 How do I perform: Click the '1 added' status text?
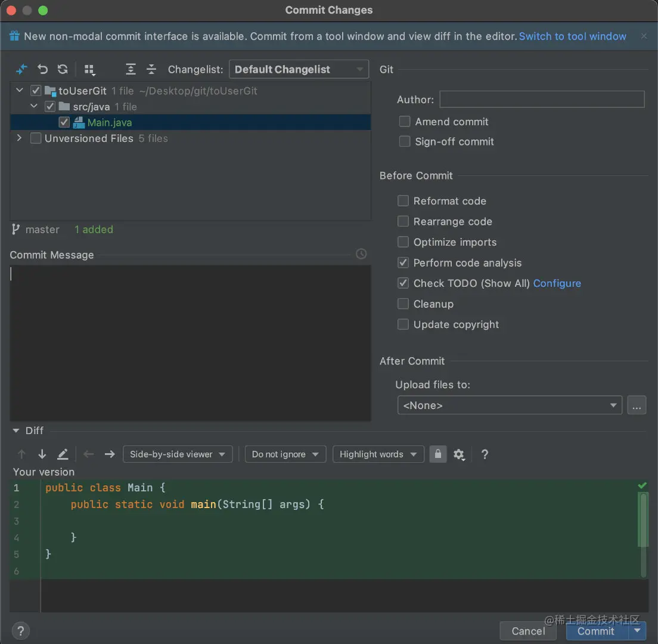point(94,229)
